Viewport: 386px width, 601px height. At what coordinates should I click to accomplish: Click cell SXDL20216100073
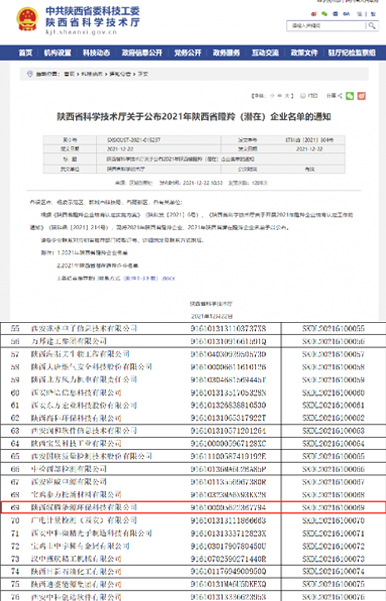333,558
